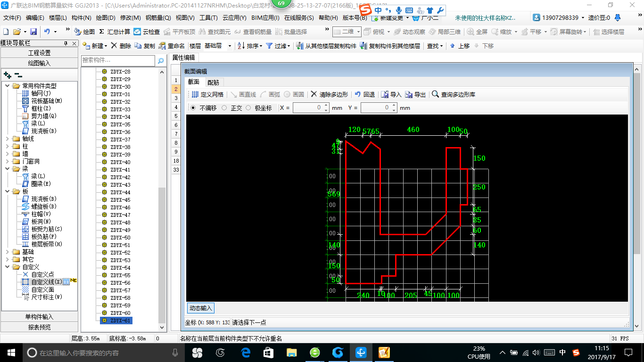Image resolution: width=644 pixels, height=362 pixels.
Task: Click 导出 export button
Action: [x=415, y=94]
